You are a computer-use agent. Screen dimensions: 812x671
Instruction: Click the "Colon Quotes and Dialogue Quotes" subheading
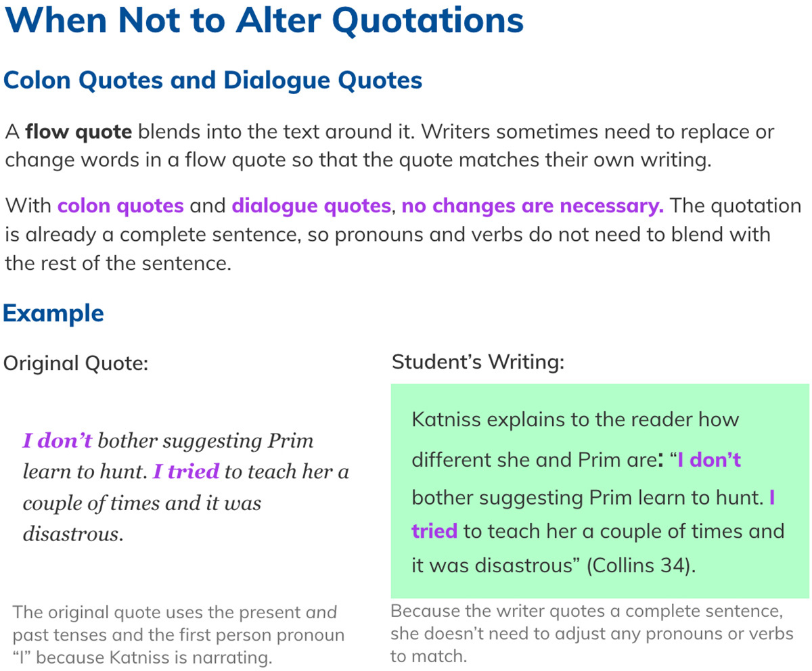tap(213, 80)
